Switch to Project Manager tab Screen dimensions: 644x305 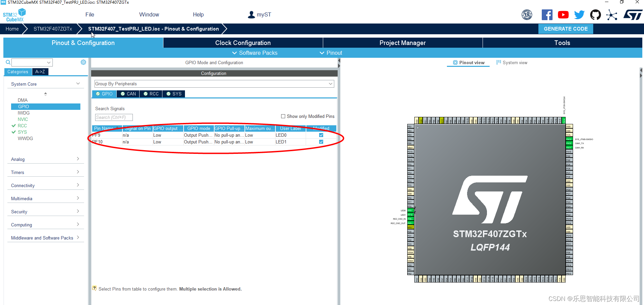click(x=403, y=43)
